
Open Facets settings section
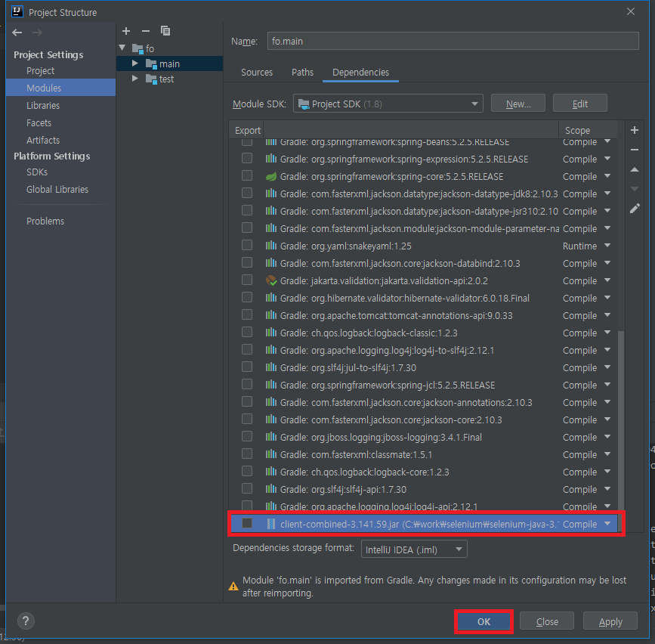click(x=39, y=123)
